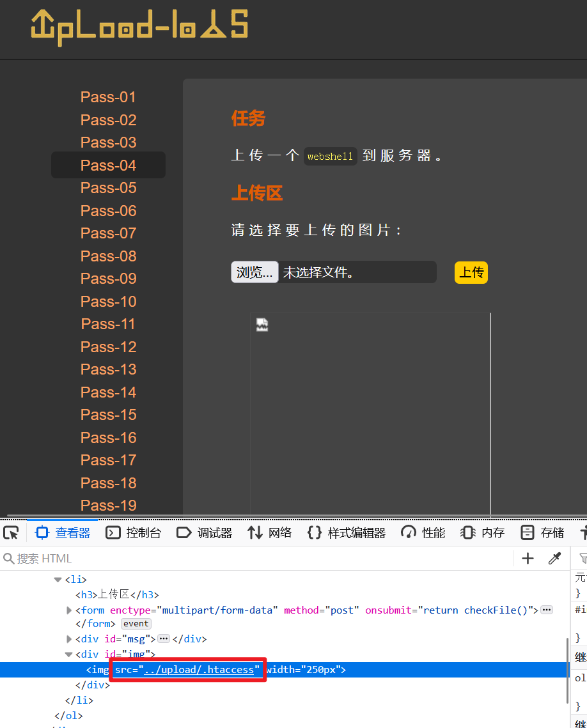Select the h3 上传区 element line
This screenshot has width=587, height=728.
[x=117, y=594]
